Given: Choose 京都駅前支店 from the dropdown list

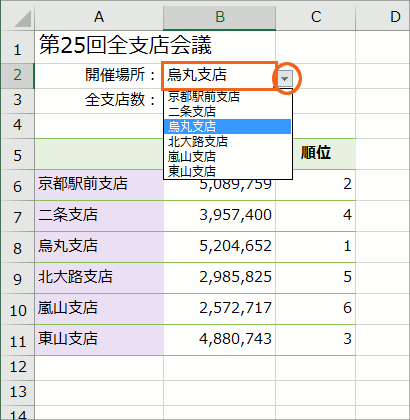Looking at the screenshot, I should click(228, 97).
